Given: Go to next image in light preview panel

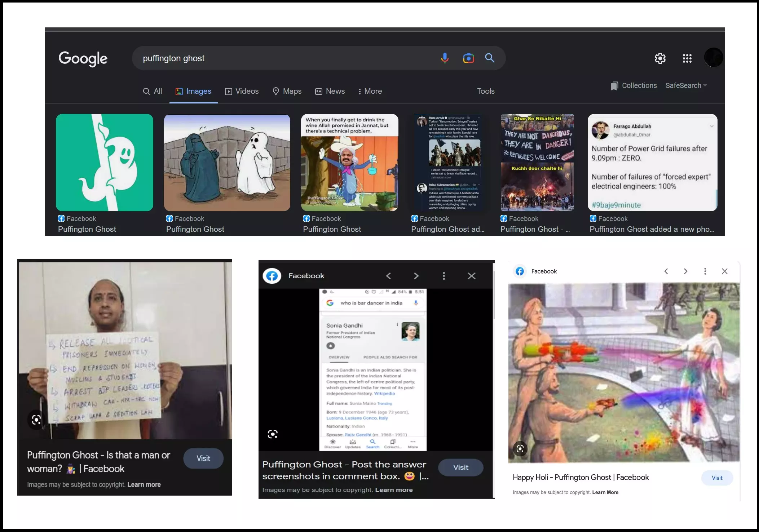Looking at the screenshot, I should tap(685, 271).
